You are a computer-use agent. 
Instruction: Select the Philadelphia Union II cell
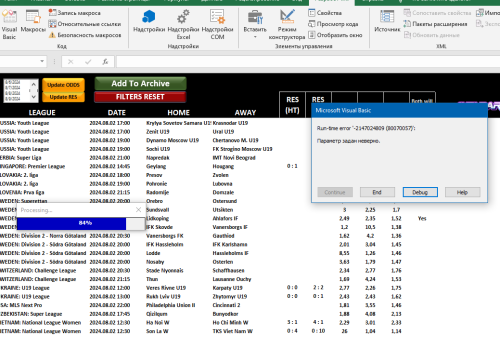tap(171, 305)
